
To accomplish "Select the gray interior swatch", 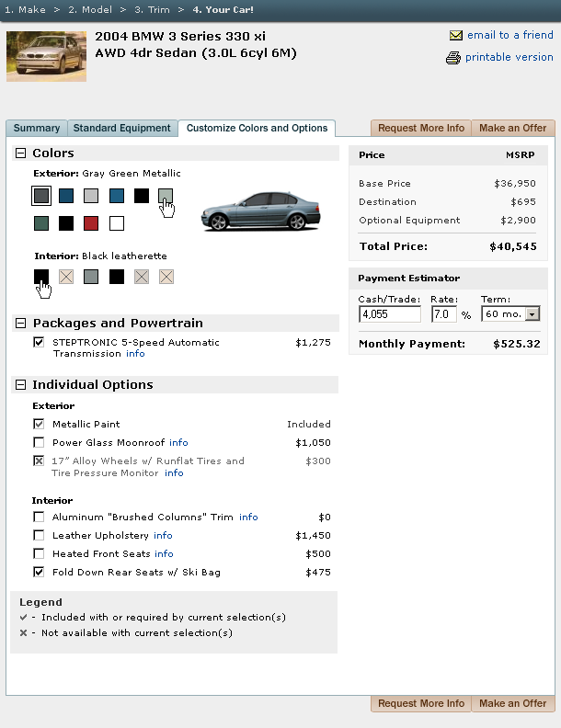I will click(91, 278).
